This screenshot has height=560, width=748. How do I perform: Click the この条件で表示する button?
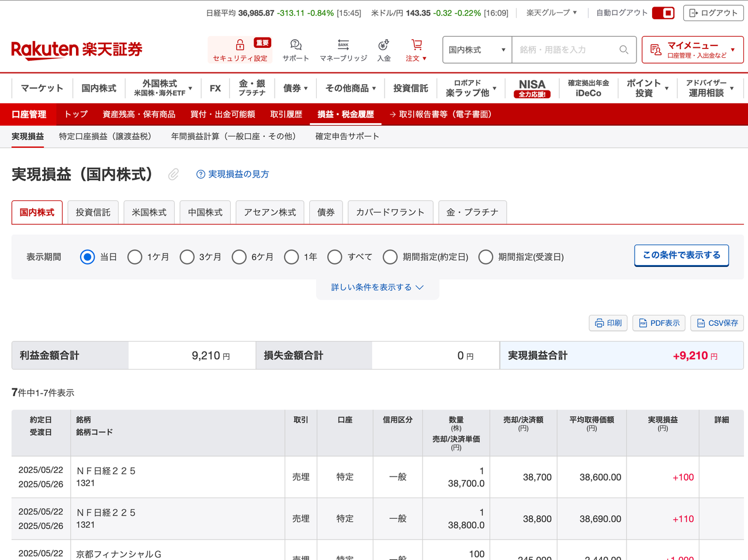click(x=681, y=255)
